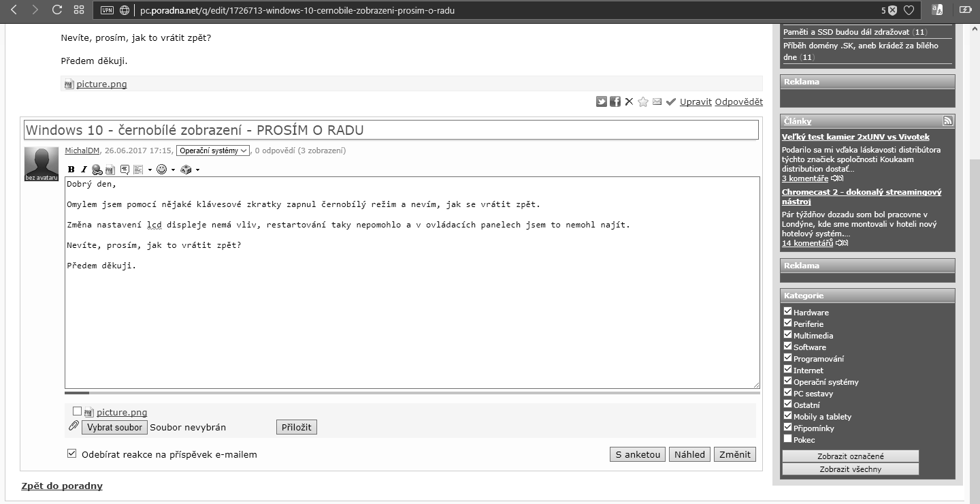Click the Zobrazit označené button
The height and width of the screenshot is (504, 980).
tap(851, 456)
